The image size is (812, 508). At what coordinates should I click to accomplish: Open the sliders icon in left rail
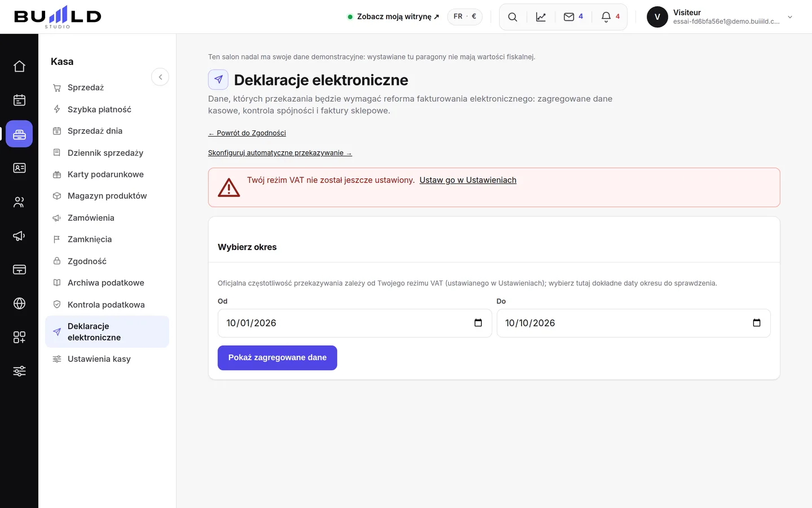coord(19,371)
